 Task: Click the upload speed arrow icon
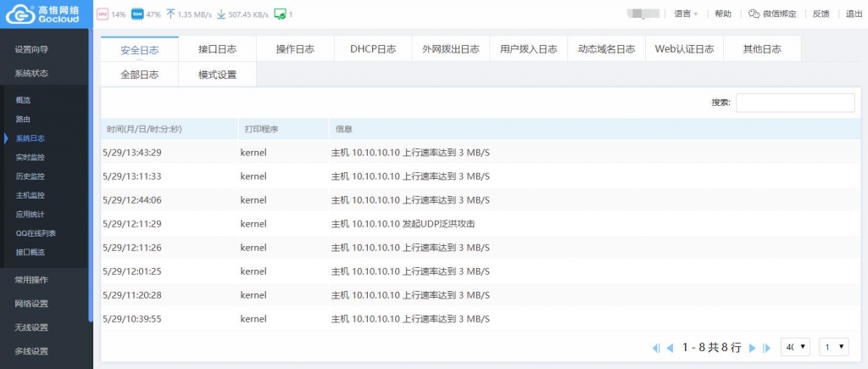coord(171,14)
